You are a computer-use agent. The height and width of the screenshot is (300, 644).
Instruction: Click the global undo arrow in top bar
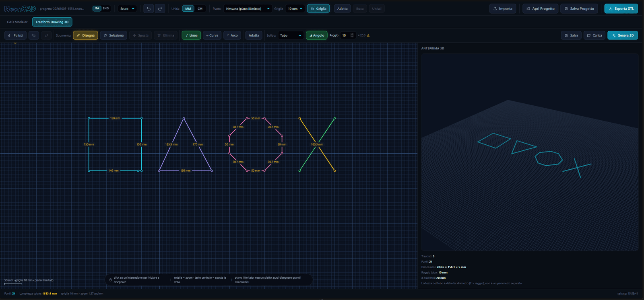149,8
